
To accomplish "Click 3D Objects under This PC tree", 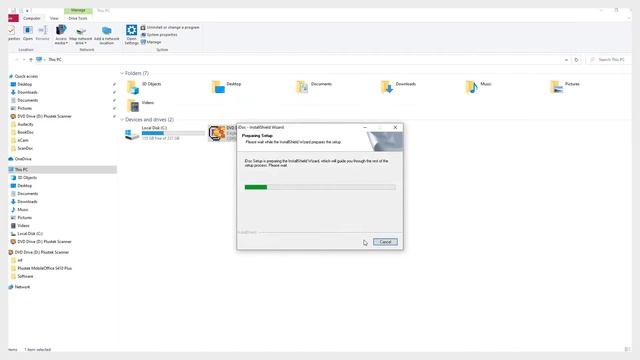I will click(x=27, y=178).
